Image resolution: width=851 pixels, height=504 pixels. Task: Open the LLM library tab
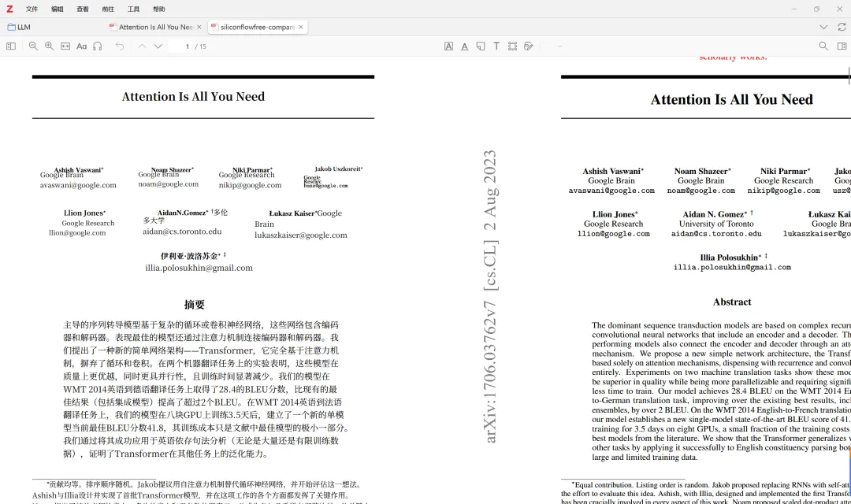click(20, 27)
